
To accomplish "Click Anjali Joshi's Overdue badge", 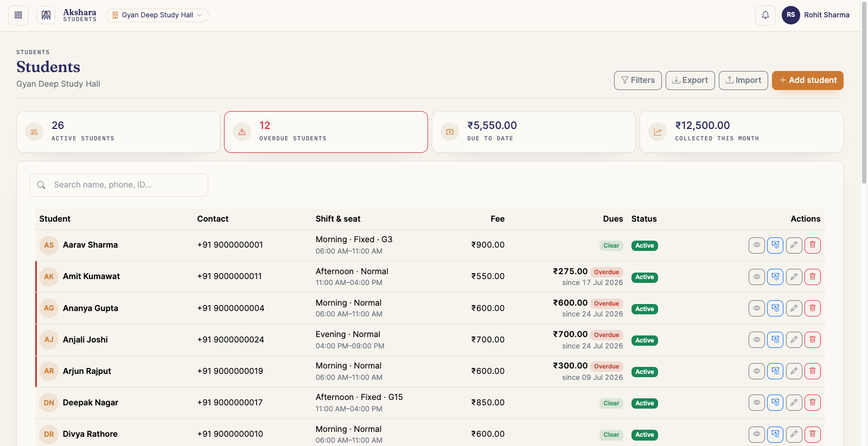I will (x=607, y=335).
